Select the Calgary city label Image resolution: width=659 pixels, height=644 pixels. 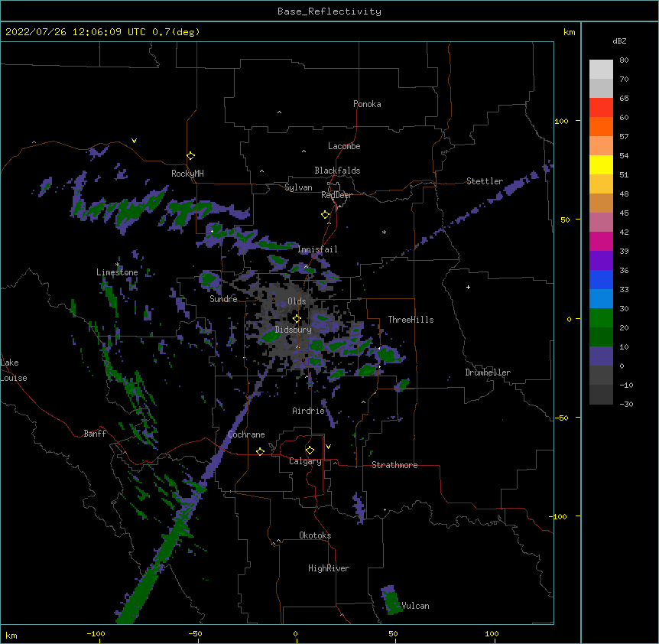(x=305, y=461)
